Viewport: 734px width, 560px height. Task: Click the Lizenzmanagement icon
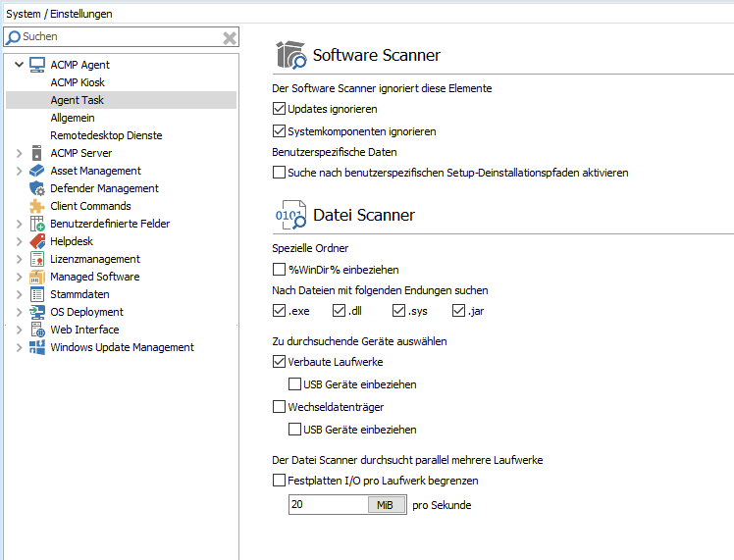[37, 259]
